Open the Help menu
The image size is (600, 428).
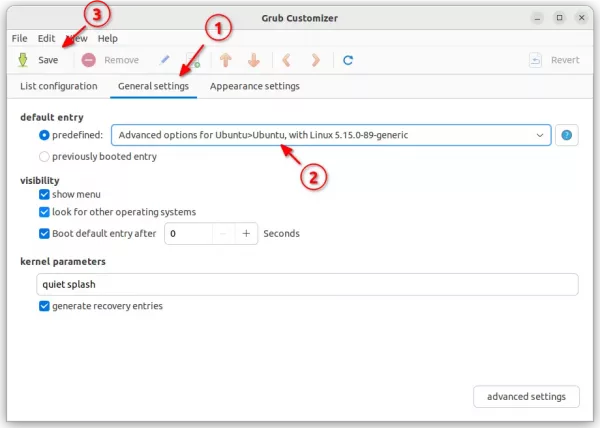click(x=108, y=38)
